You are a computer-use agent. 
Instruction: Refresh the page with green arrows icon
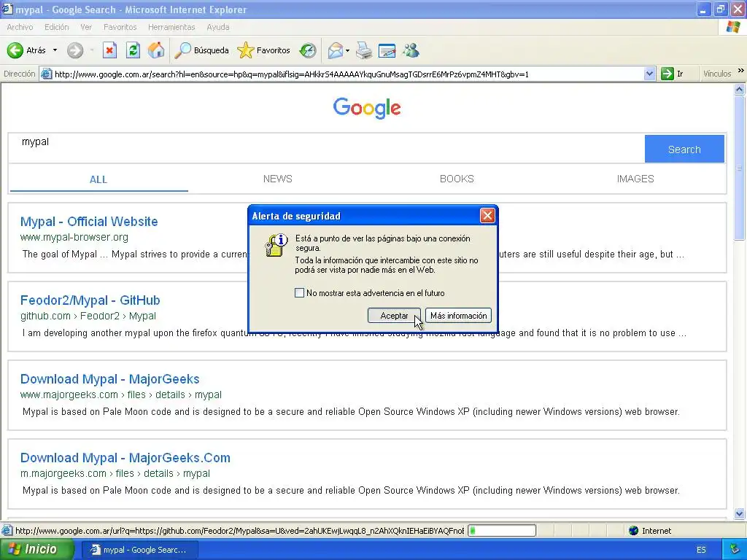tap(133, 50)
